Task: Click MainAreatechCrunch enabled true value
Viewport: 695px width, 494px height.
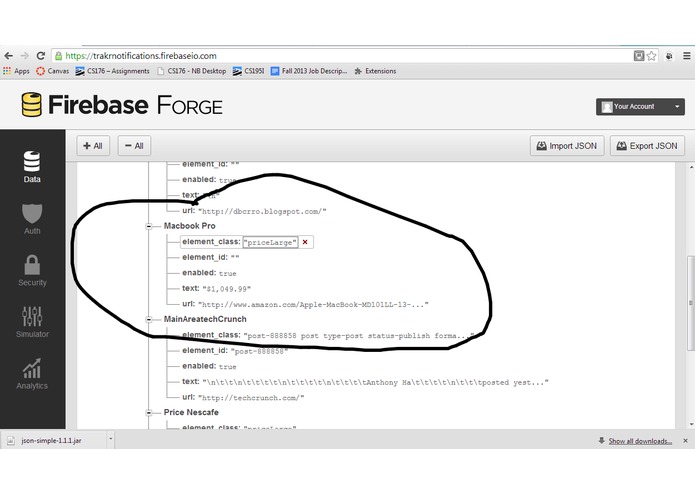Action: click(x=227, y=366)
